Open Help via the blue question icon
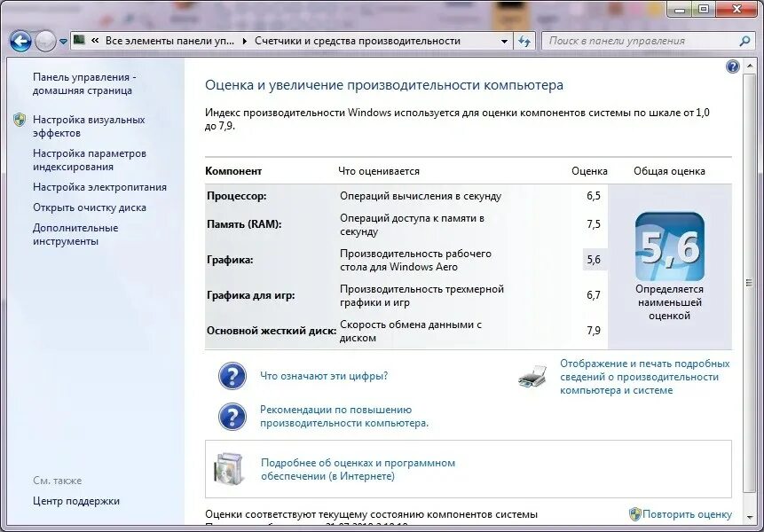 pyautogui.click(x=732, y=66)
